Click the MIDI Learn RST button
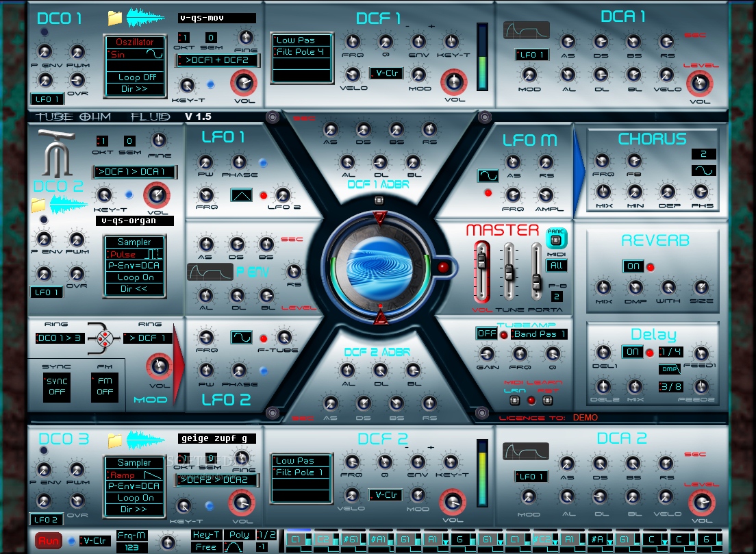The image size is (756, 554). click(x=548, y=400)
